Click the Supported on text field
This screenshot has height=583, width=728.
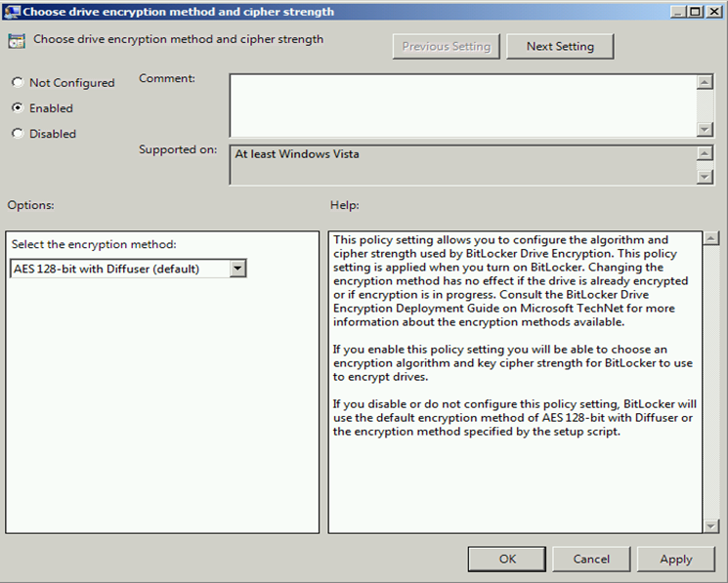point(463,165)
